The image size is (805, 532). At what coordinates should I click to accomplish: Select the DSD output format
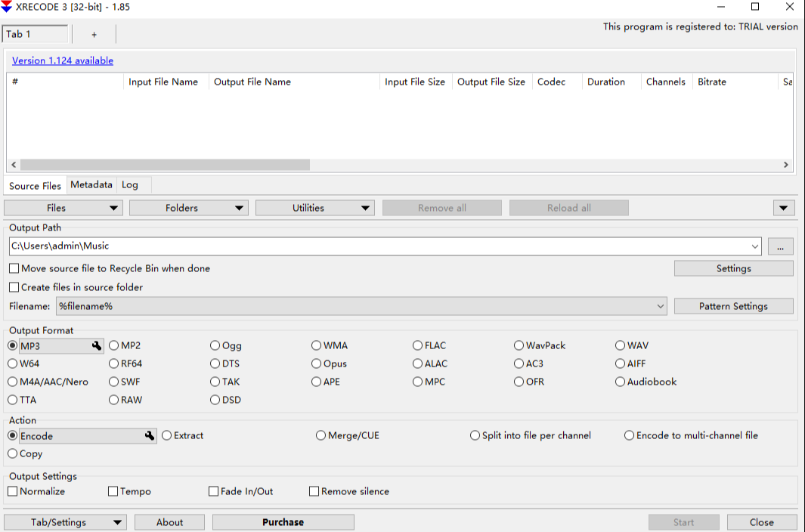tap(225, 400)
